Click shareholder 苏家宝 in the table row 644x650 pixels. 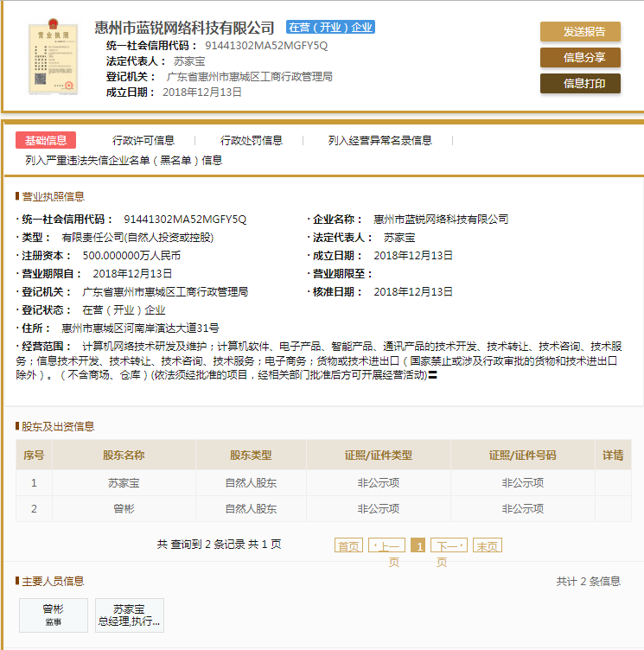tap(124, 483)
